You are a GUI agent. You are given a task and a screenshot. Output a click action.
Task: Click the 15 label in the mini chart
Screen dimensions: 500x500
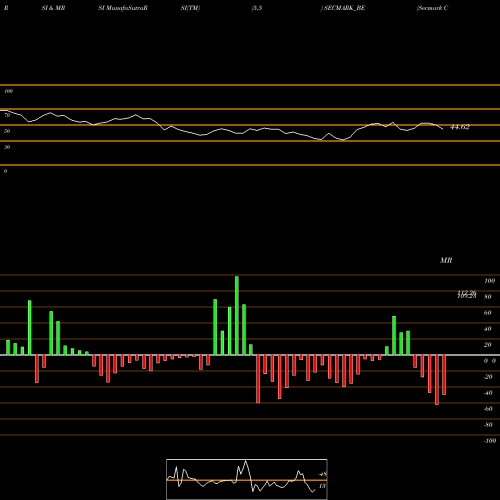pos(322,486)
